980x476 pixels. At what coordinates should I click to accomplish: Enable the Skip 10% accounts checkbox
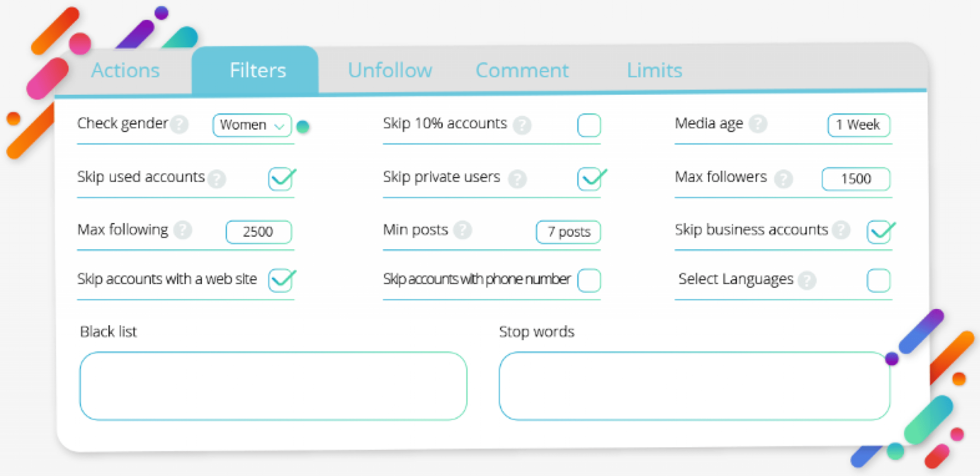pyautogui.click(x=589, y=125)
